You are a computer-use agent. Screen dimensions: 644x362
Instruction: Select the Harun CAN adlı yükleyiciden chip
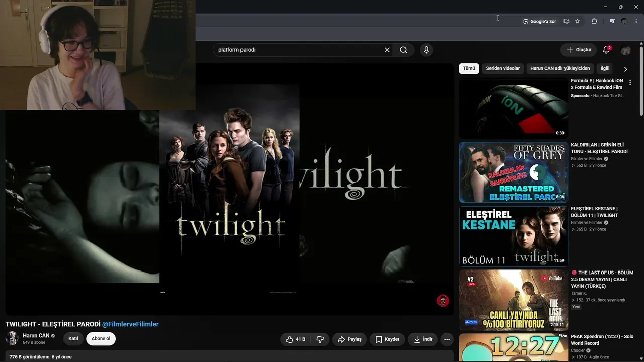[x=560, y=68]
